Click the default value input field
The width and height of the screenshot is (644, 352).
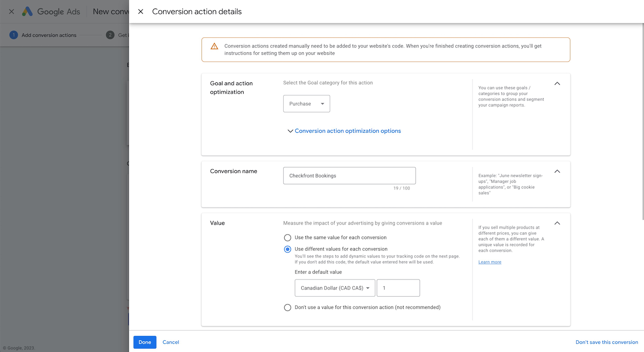coord(398,288)
